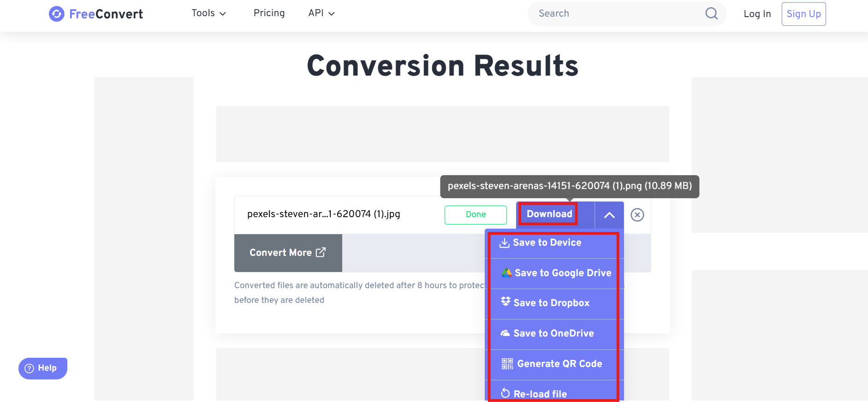This screenshot has width=868, height=402.
Task: Click the Google Drive icon
Action: 506,273
